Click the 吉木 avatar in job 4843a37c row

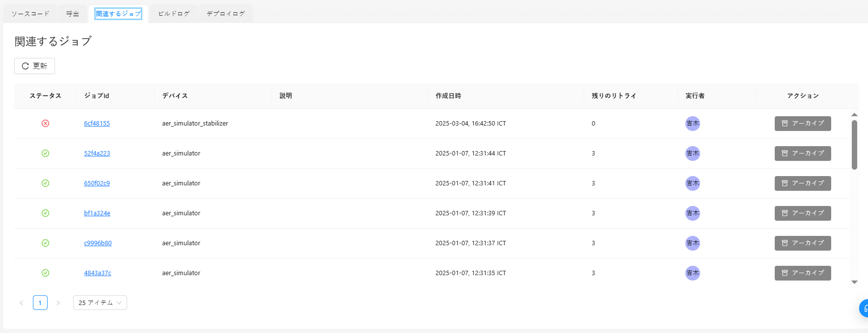click(692, 273)
